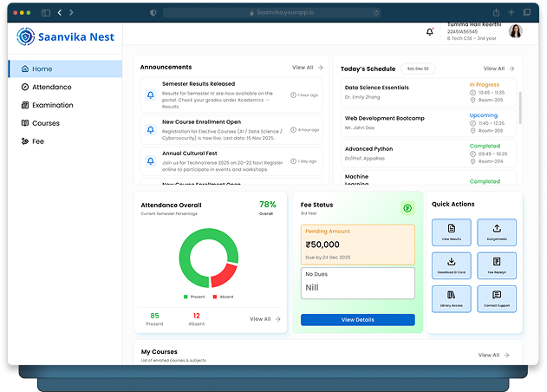Viewport: 547px width, 392px height.
Task: Click the 78% overall attendance value
Action: (268, 205)
